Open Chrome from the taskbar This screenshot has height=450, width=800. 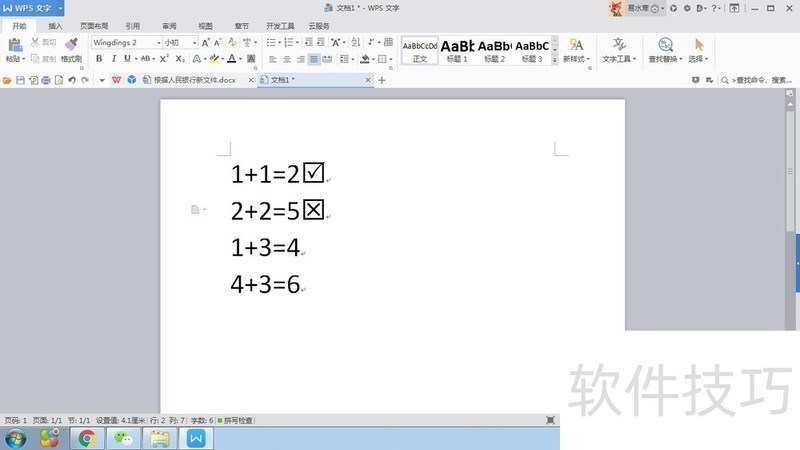coord(87,438)
